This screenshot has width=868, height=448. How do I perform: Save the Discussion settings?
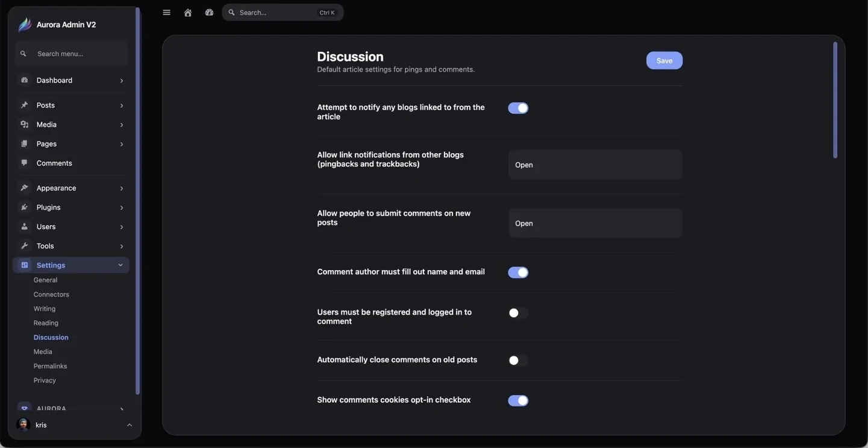click(664, 60)
